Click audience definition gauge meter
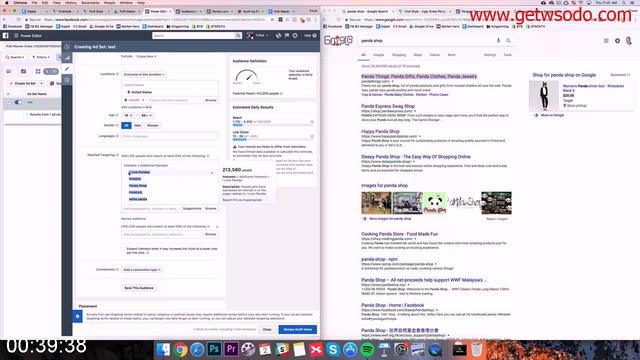 click(247, 76)
